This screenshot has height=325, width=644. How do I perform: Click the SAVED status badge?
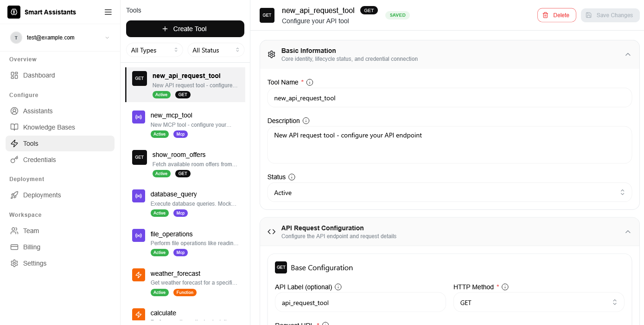coord(397,15)
